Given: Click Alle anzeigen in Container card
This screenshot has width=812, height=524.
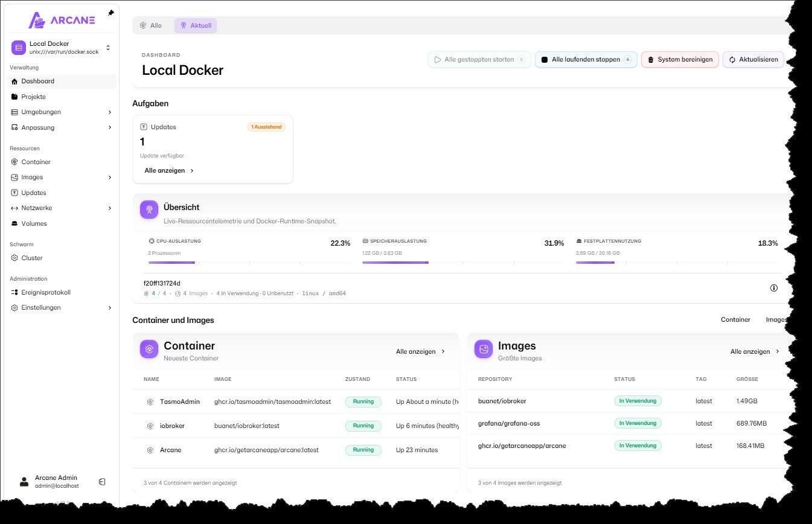Looking at the screenshot, I should (421, 351).
